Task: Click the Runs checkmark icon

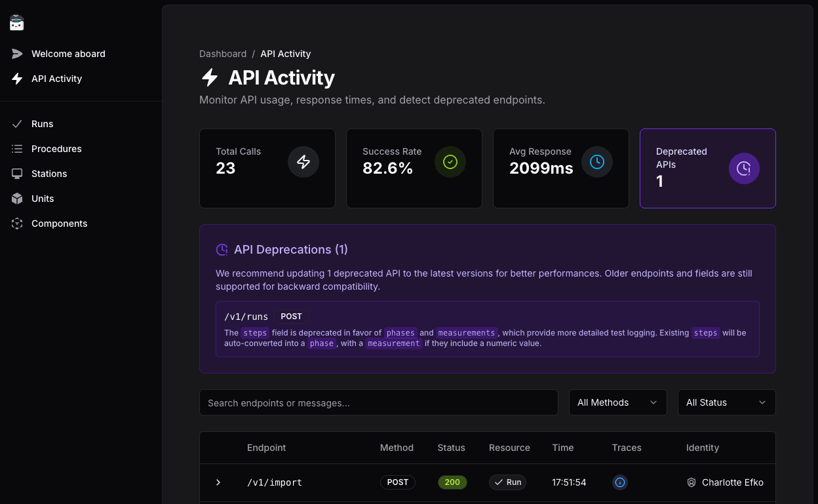Action: pyautogui.click(x=17, y=124)
